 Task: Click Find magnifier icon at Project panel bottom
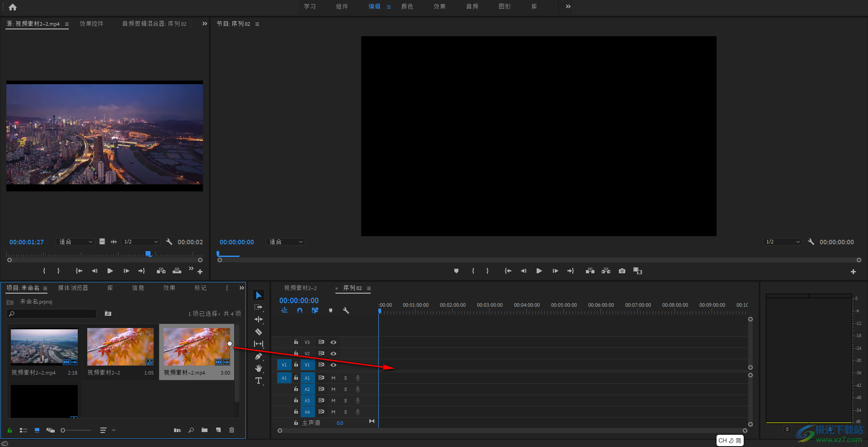191,430
